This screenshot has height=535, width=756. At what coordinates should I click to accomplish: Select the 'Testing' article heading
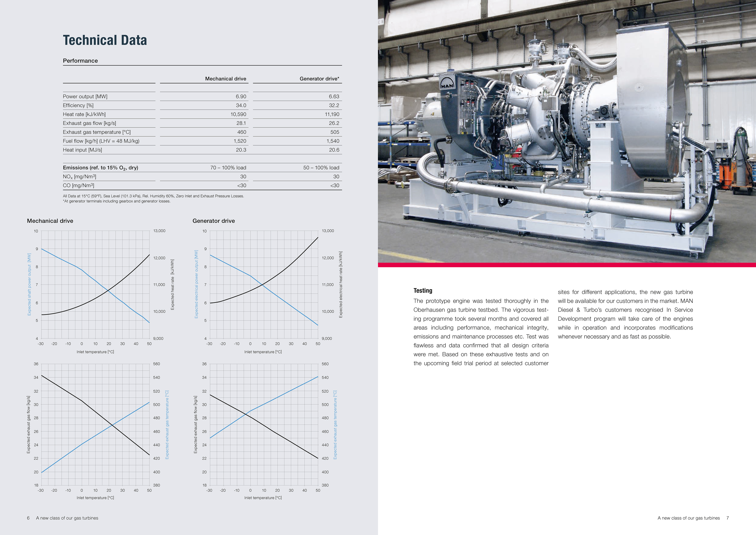click(x=423, y=291)
